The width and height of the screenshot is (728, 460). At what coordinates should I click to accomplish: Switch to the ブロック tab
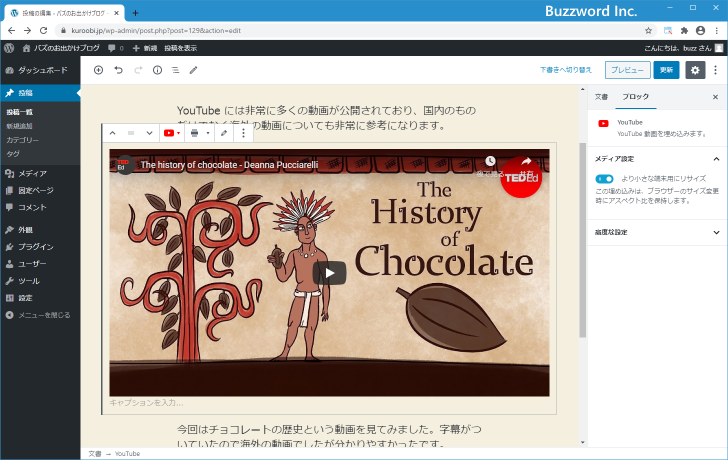click(x=636, y=97)
